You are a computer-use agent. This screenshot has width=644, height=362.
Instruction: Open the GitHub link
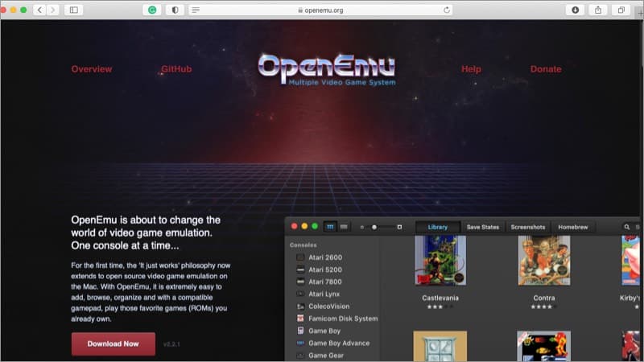176,69
